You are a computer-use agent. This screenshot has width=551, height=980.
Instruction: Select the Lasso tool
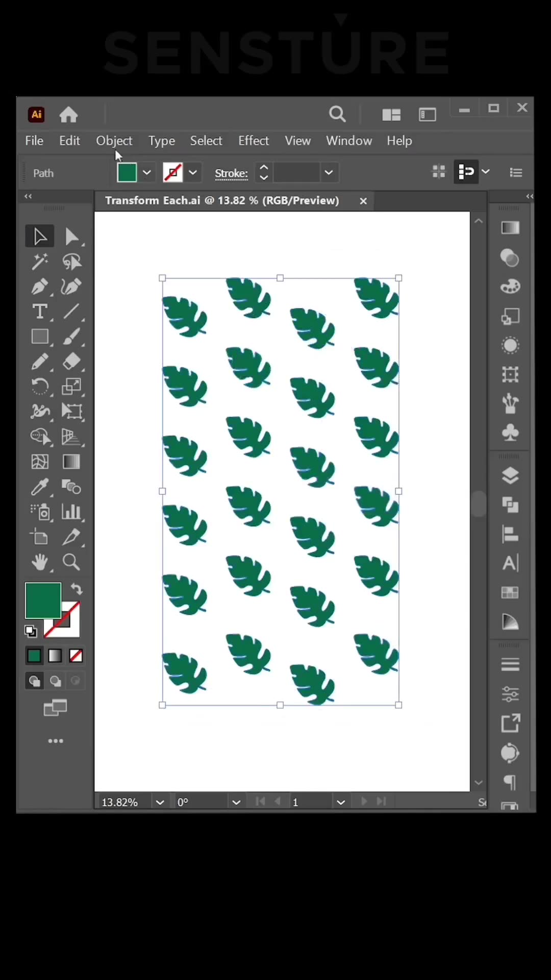click(x=72, y=262)
